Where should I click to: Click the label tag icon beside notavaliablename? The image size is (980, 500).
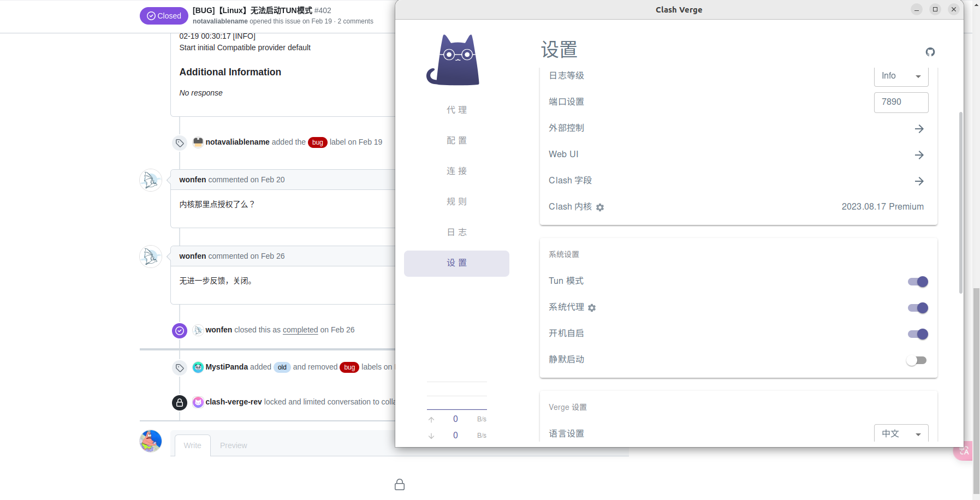point(180,143)
